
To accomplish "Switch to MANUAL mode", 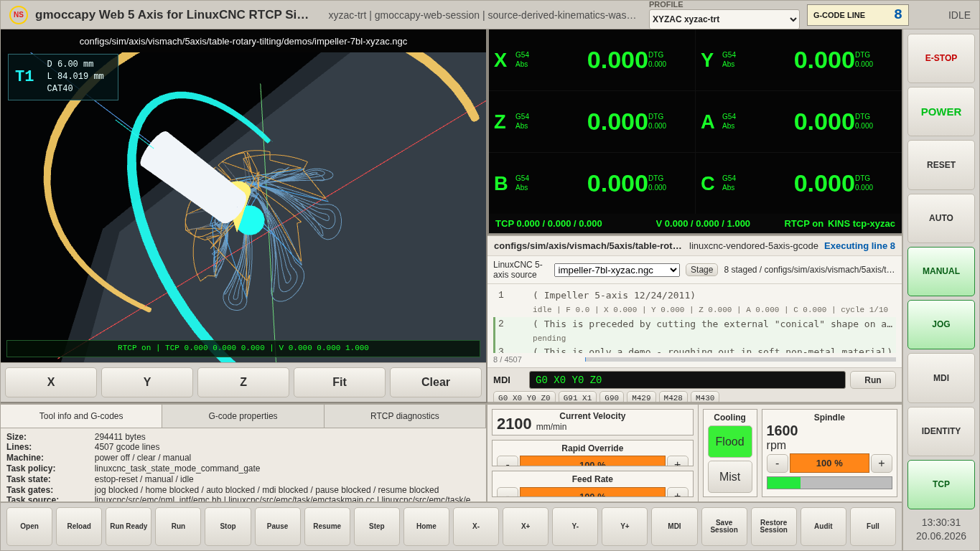I will click(x=941, y=271).
